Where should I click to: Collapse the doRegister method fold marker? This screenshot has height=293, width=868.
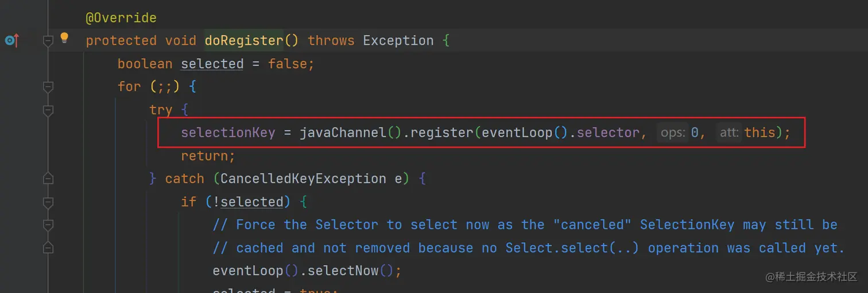click(48, 41)
